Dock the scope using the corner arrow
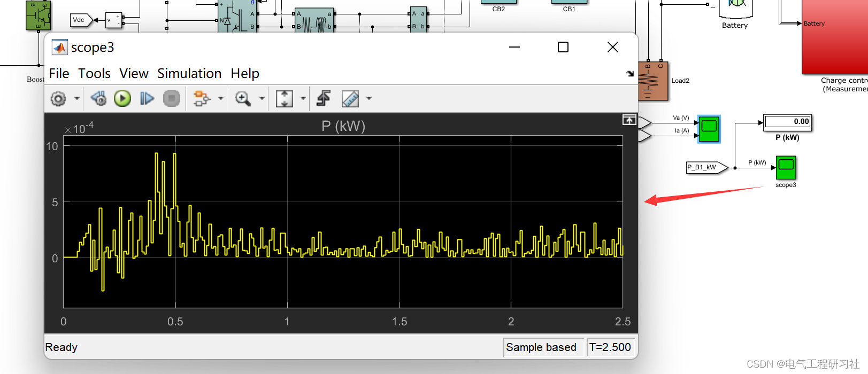 (630, 74)
